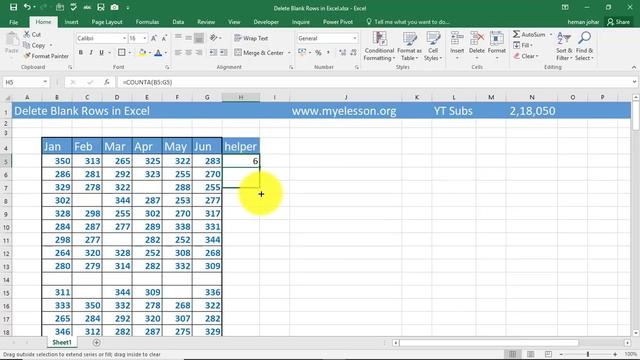The height and width of the screenshot is (360, 640).
Task: Click the New Sheet plus button
Action: (96, 342)
